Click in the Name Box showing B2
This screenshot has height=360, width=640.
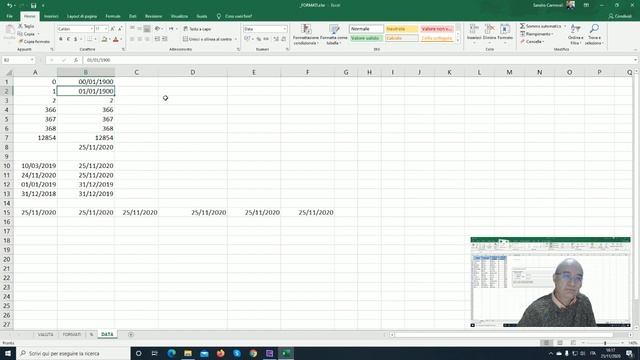[18, 60]
